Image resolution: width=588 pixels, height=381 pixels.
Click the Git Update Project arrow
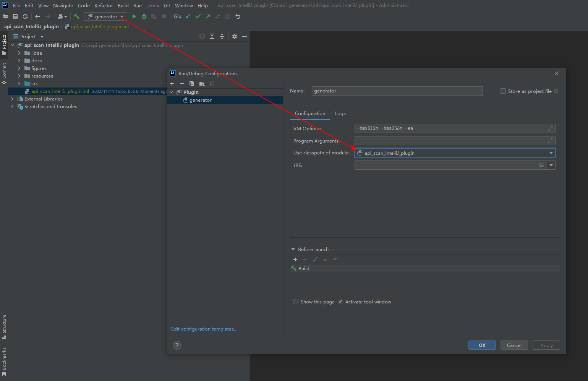(x=188, y=16)
